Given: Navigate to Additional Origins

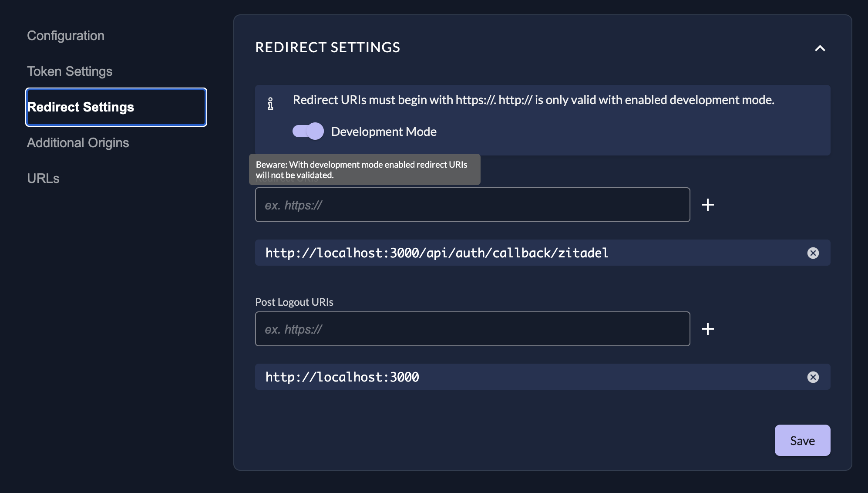Looking at the screenshot, I should (78, 143).
